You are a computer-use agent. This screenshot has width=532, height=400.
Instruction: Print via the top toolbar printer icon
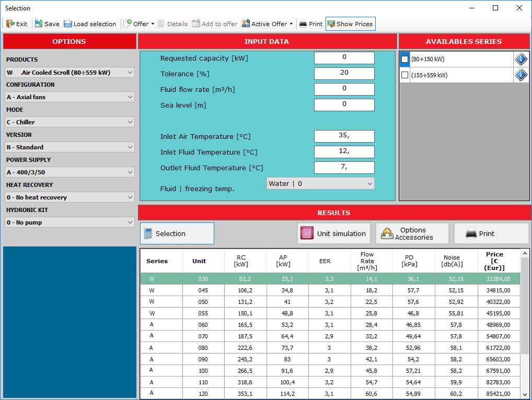click(310, 24)
